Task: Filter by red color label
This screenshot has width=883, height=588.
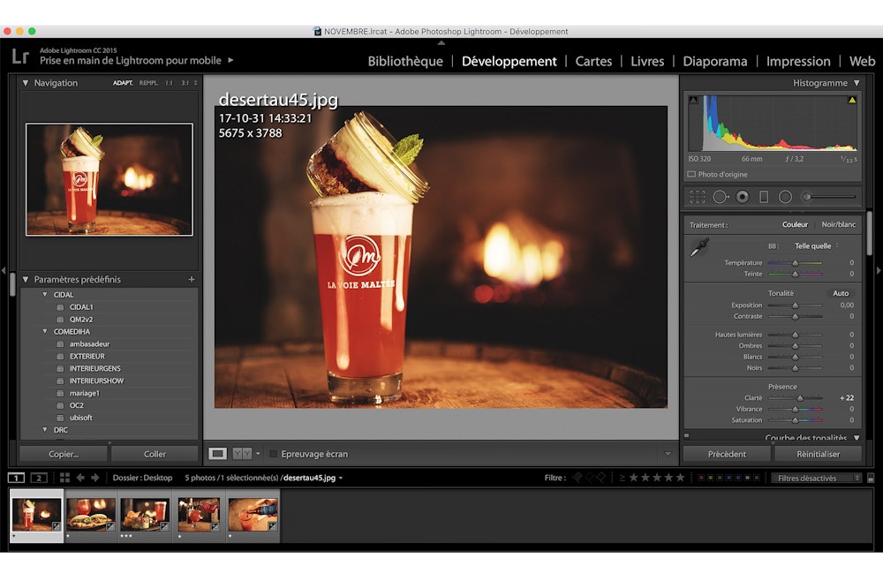Action: pyautogui.click(x=701, y=478)
